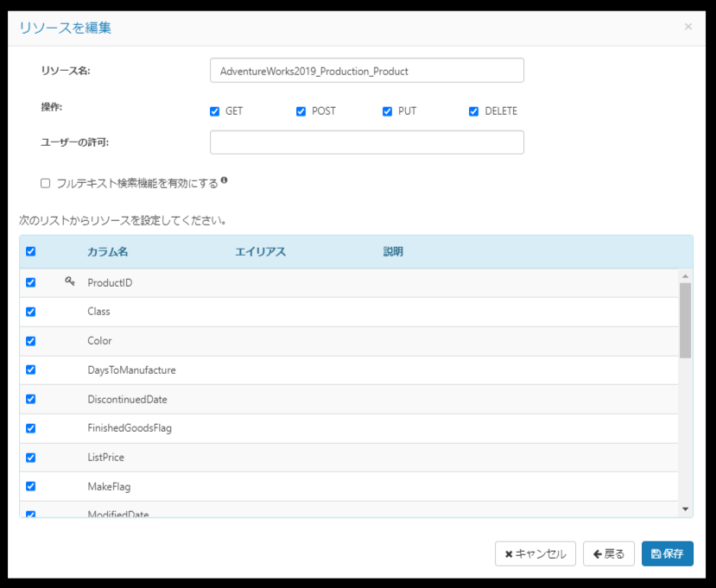Image resolution: width=716 pixels, height=588 pixels.
Task: Toggle the select-all columns header checkbox
Action: click(x=30, y=251)
